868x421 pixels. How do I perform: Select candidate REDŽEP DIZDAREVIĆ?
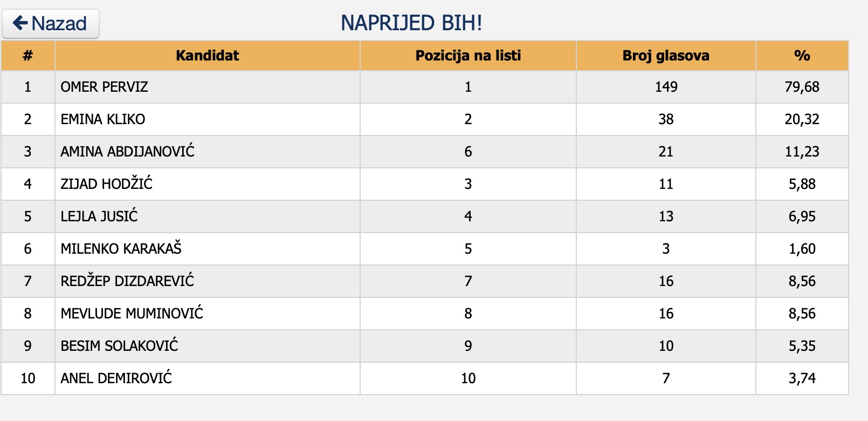[127, 281]
